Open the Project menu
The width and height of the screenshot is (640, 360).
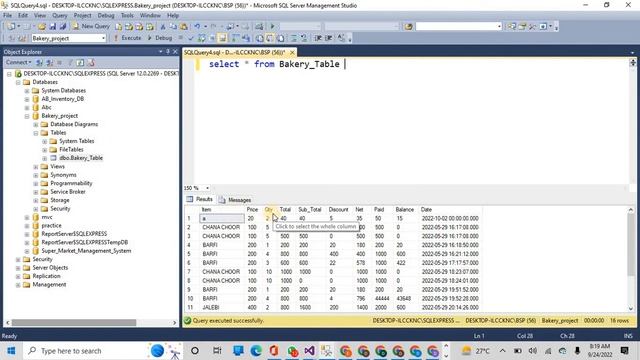(82, 15)
